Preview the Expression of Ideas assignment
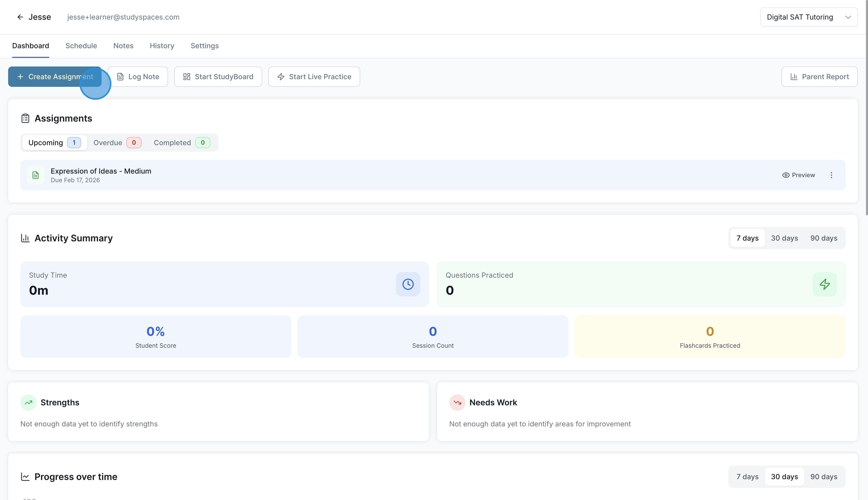The image size is (868, 500). (x=798, y=175)
